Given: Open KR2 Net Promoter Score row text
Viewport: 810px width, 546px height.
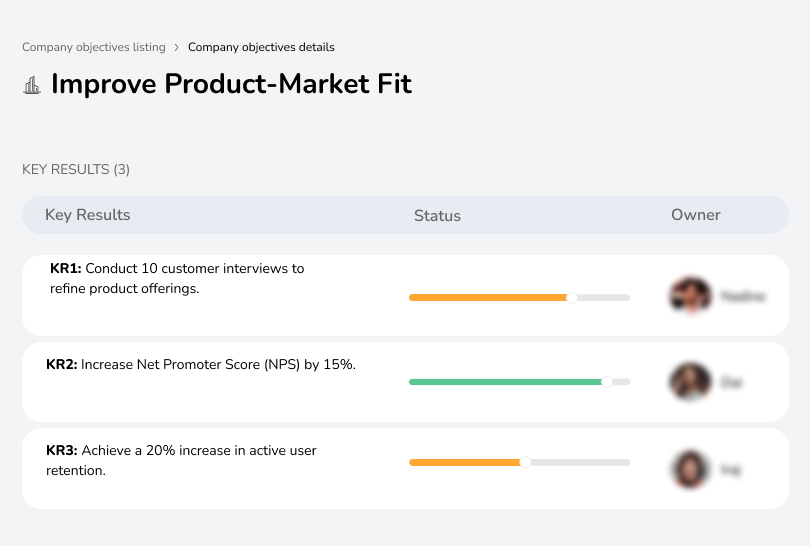Looking at the screenshot, I should (x=201, y=365).
